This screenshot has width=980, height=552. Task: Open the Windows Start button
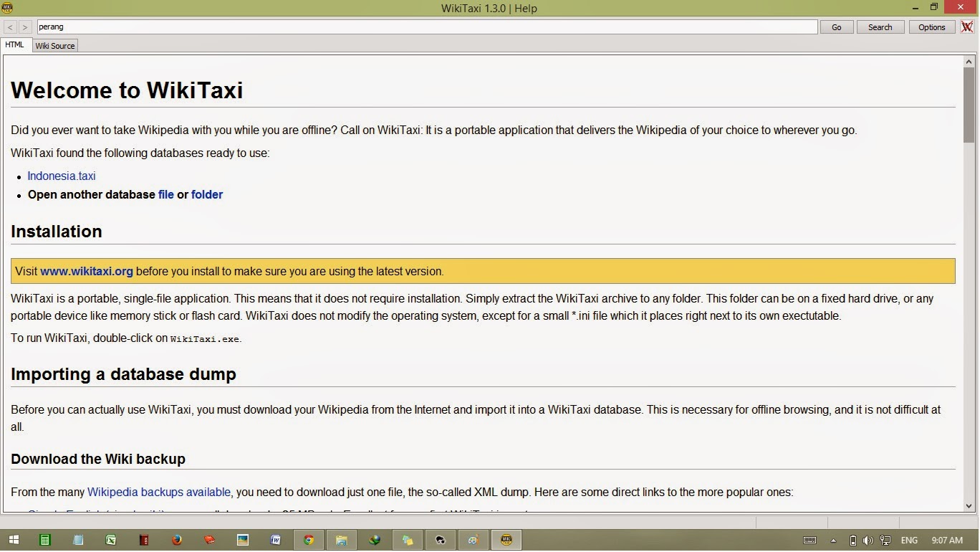click(14, 540)
